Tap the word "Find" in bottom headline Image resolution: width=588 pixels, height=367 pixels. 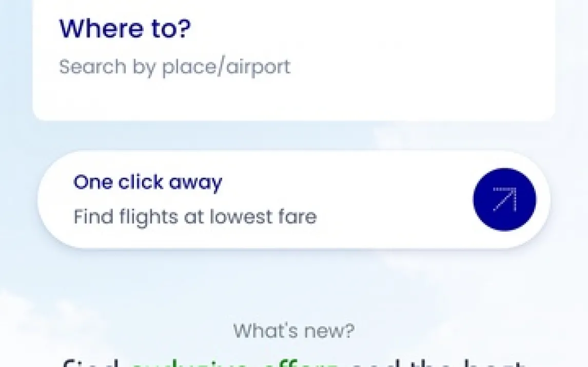[92, 363]
